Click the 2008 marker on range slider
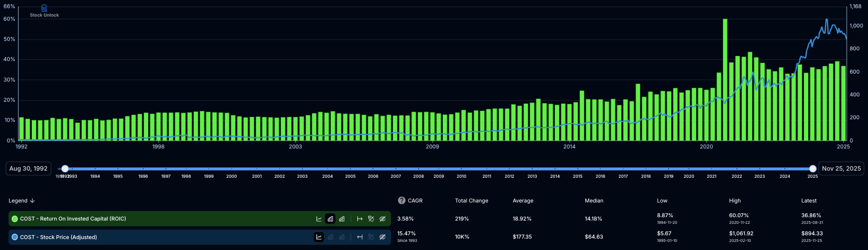Image resolution: width=868 pixels, height=250 pixels. click(x=419, y=176)
